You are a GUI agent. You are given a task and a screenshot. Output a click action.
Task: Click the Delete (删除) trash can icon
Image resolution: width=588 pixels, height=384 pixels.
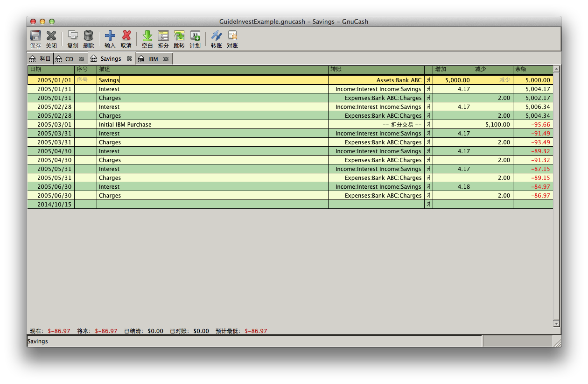pos(89,36)
